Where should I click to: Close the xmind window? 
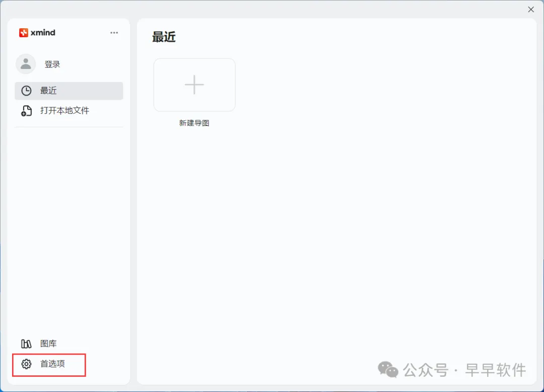click(x=531, y=10)
